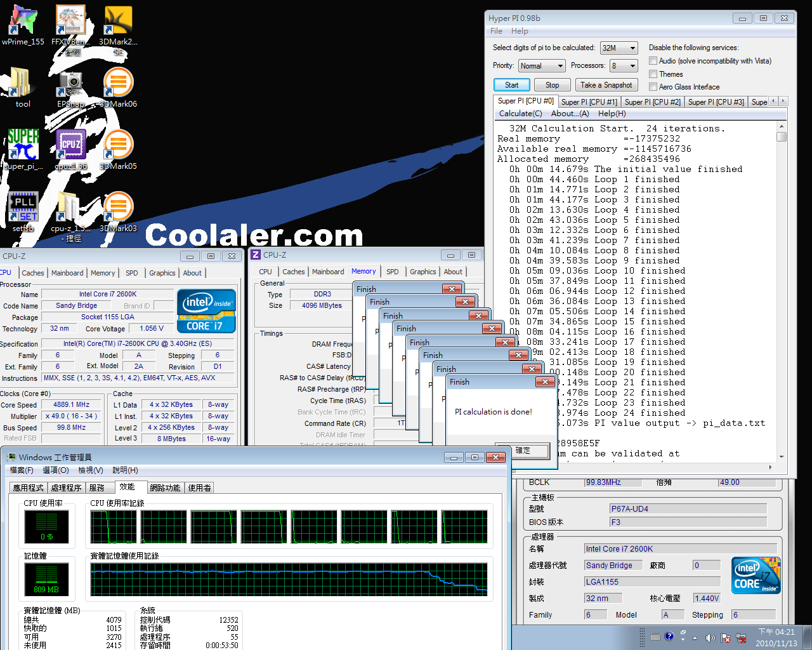Viewport: 812px width, 650px height.
Task: Open the Action Center flag tray icon
Action: [725, 637]
